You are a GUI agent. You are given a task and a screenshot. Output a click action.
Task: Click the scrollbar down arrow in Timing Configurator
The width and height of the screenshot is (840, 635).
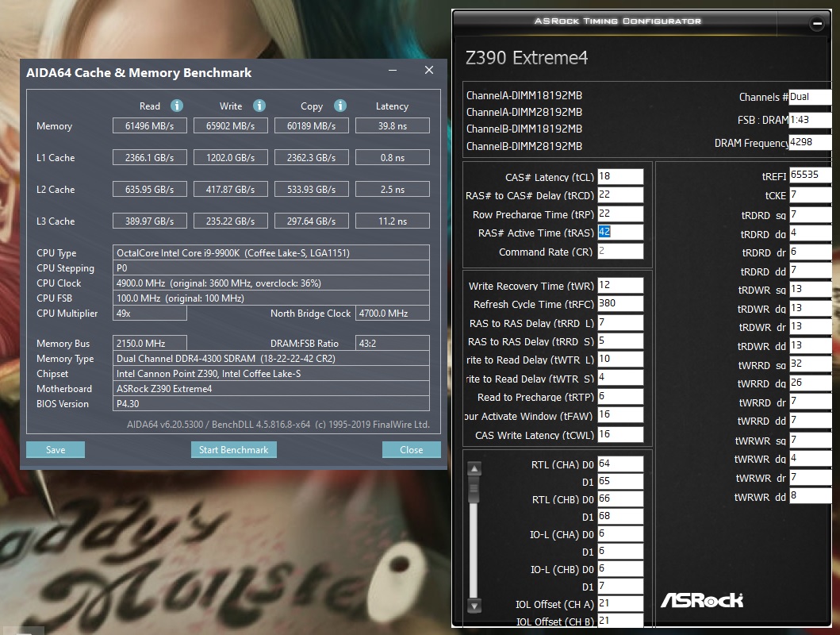click(x=474, y=606)
